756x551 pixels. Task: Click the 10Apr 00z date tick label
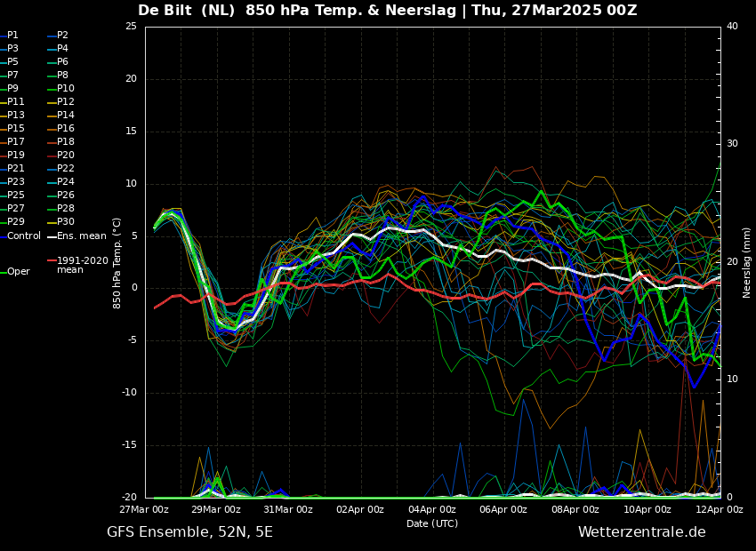[648, 509]
